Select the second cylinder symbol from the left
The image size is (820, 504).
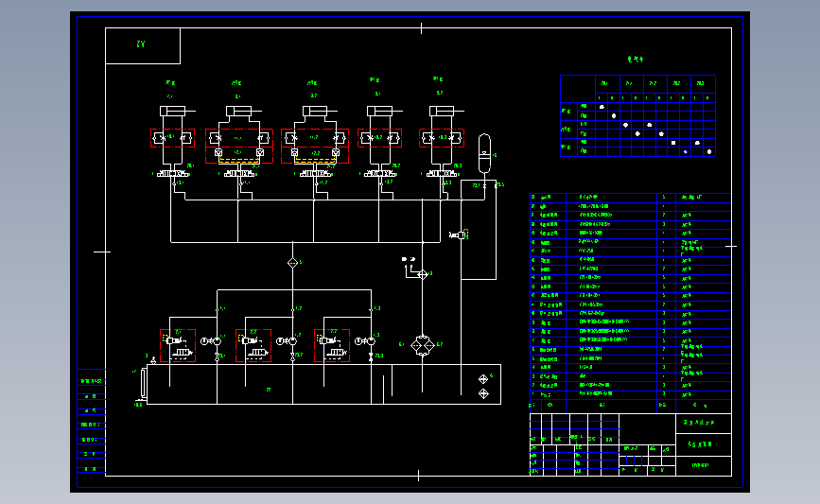[x=243, y=111]
